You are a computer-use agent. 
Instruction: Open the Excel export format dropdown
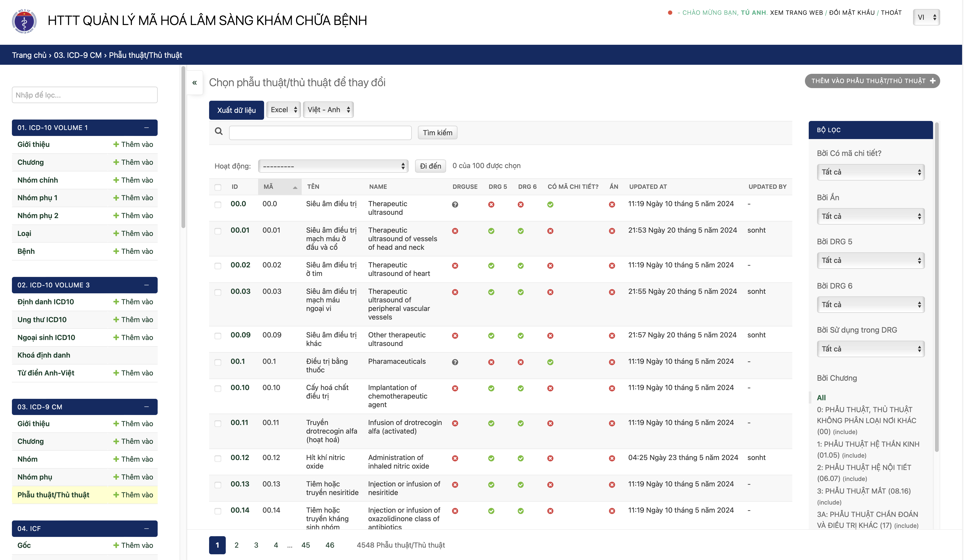point(283,110)
